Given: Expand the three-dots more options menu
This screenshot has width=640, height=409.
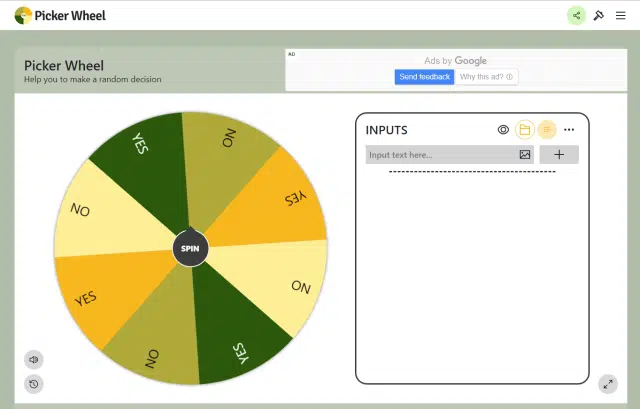Looking at the screenshot, I should point(569,130).
